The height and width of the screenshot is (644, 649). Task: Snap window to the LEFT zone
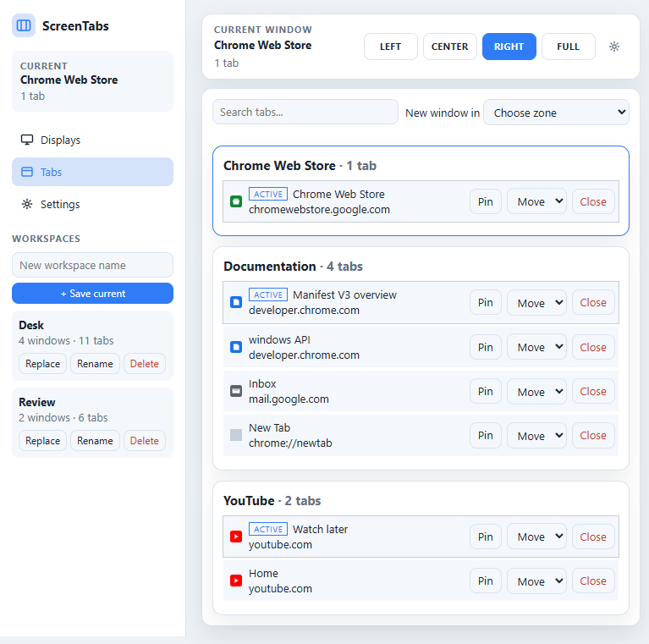[x=391, y=47]
